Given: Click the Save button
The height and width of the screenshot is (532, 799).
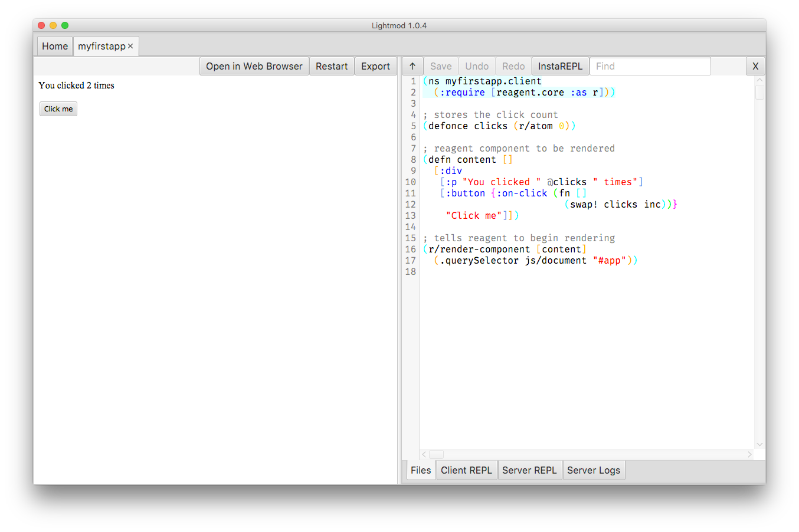Looking at the screenshot, I should pos(441,66).
